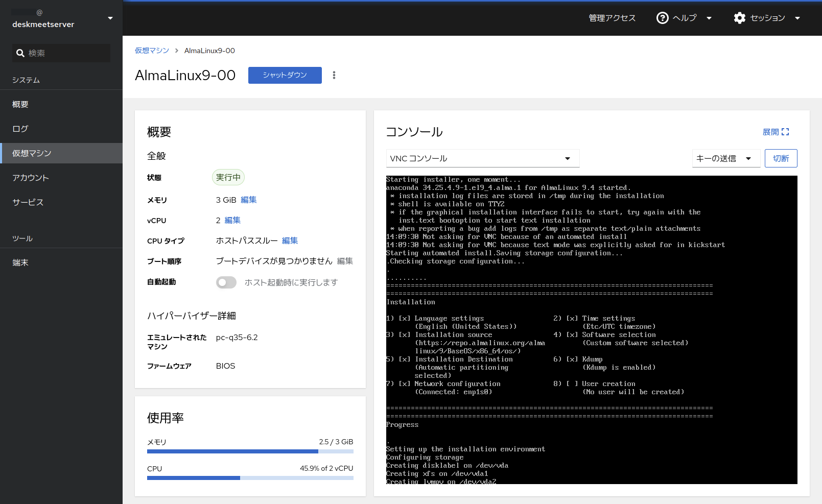Open サービス in the sidebar
This screenshot has height=504, width=822.
(61, 202)
